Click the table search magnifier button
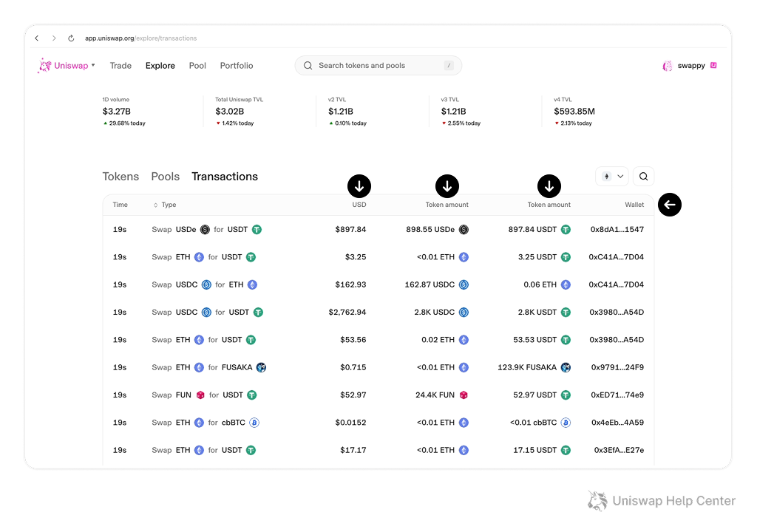This screenshot has height=532, width=757. pos(644,176)
